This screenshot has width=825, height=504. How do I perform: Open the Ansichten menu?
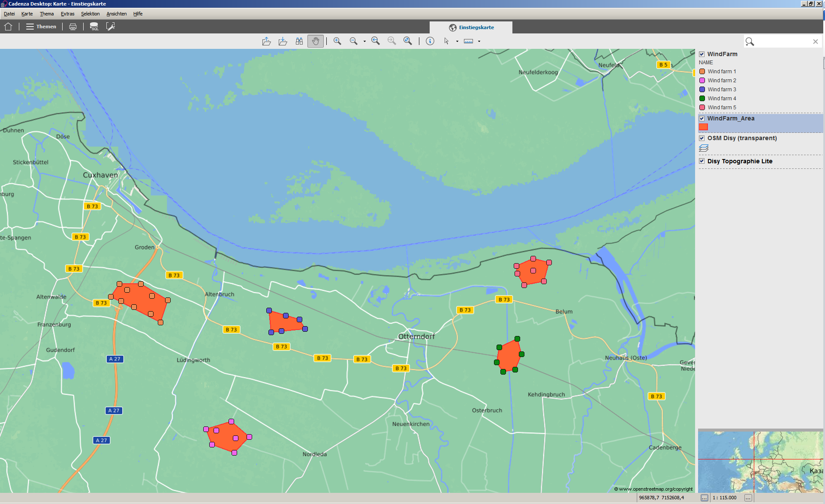(x=117, y=14)
